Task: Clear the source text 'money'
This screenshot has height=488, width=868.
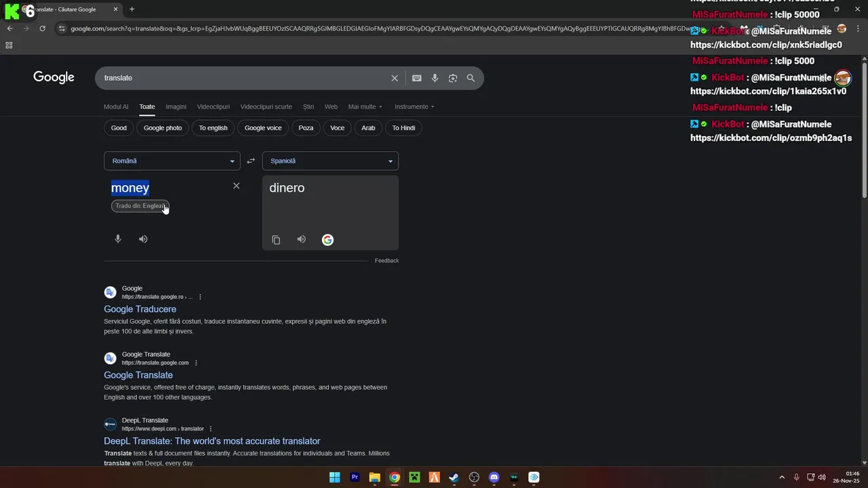Action: tap(236, 186)
